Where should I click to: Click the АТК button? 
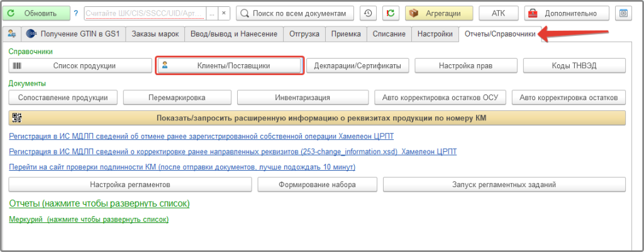(x=499, y=13)
